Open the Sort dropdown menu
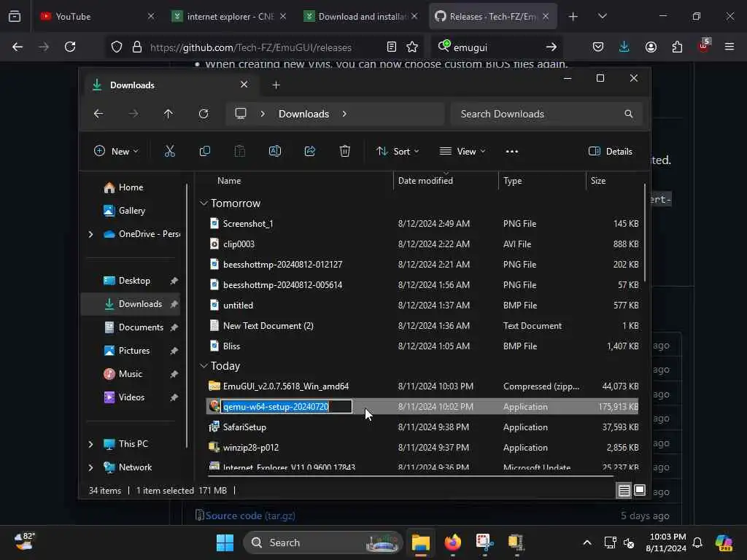 (x=398, y=152)
